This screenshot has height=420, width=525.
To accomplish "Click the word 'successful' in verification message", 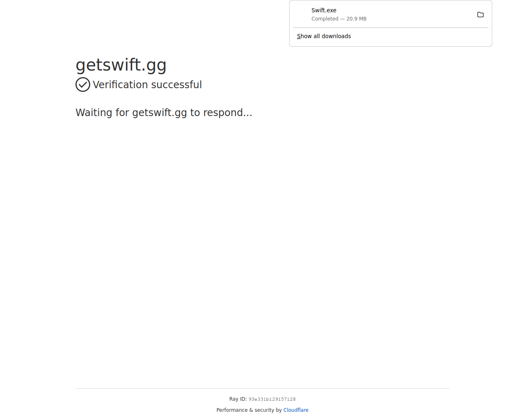I will click(176, 84).
